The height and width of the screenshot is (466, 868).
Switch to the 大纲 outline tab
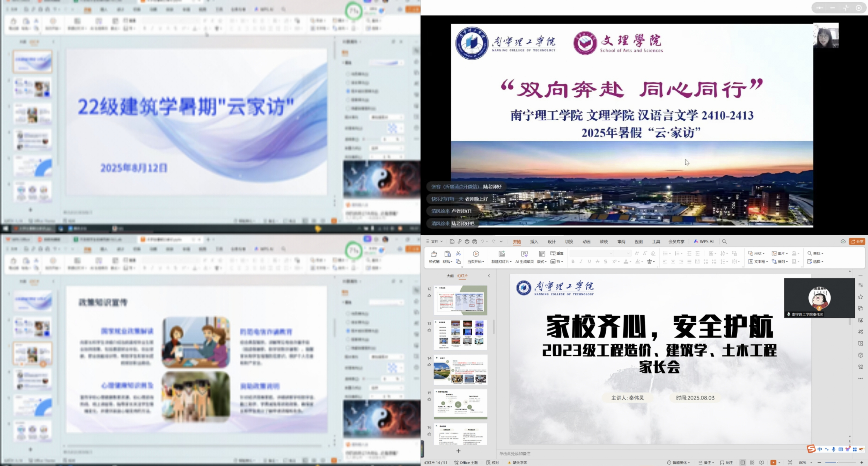[x=450, y=276]
